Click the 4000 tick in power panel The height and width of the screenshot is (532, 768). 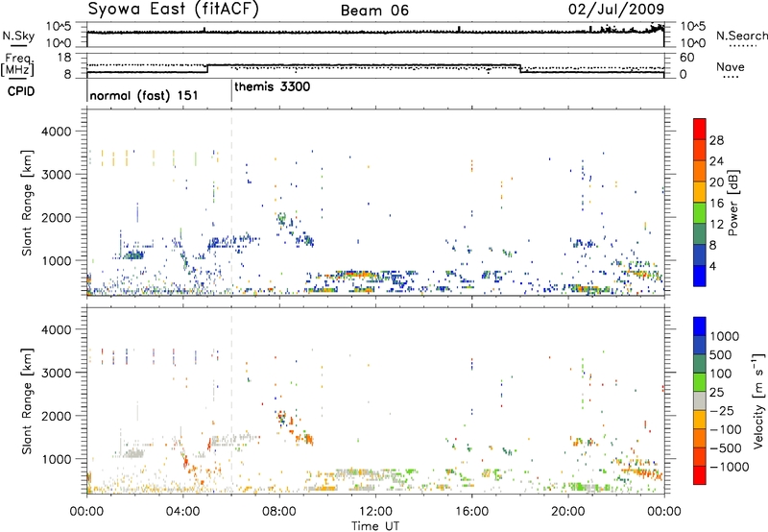(56, 132)
